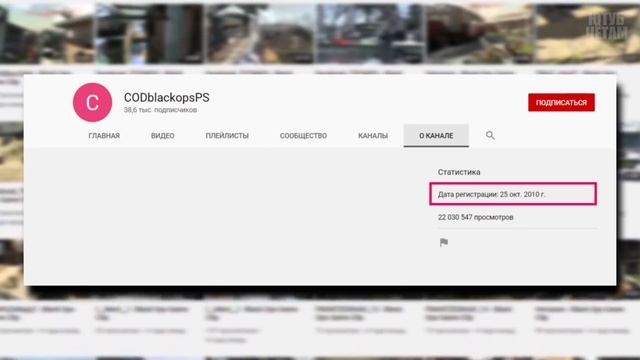This screenshot has height=360, width=640.
Task: Select the О КАНАЛЕ tab
Action: 436,136
